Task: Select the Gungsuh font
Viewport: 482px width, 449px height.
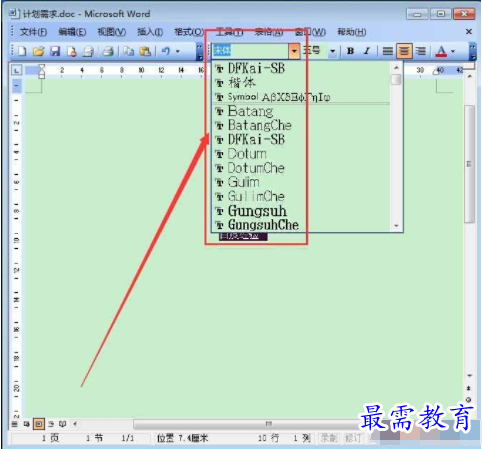Action: click(x=301, y=211)
